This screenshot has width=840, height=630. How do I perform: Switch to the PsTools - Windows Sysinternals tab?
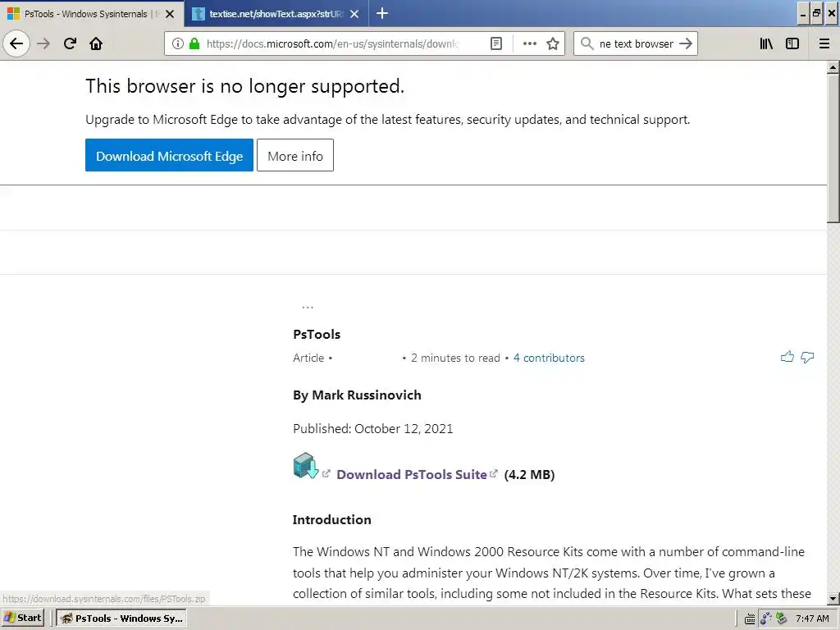[85, 14]
